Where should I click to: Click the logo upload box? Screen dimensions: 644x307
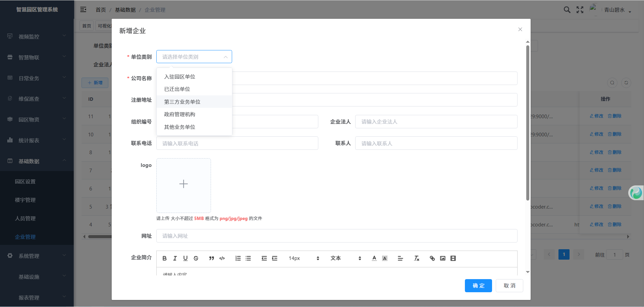click(183, 185)
